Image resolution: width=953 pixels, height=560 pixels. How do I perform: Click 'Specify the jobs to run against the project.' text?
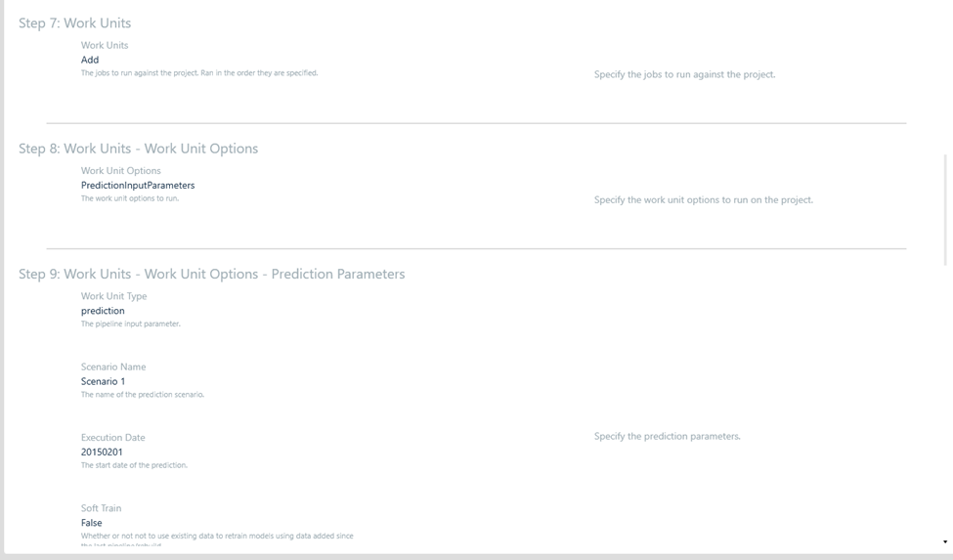(684, 74)
